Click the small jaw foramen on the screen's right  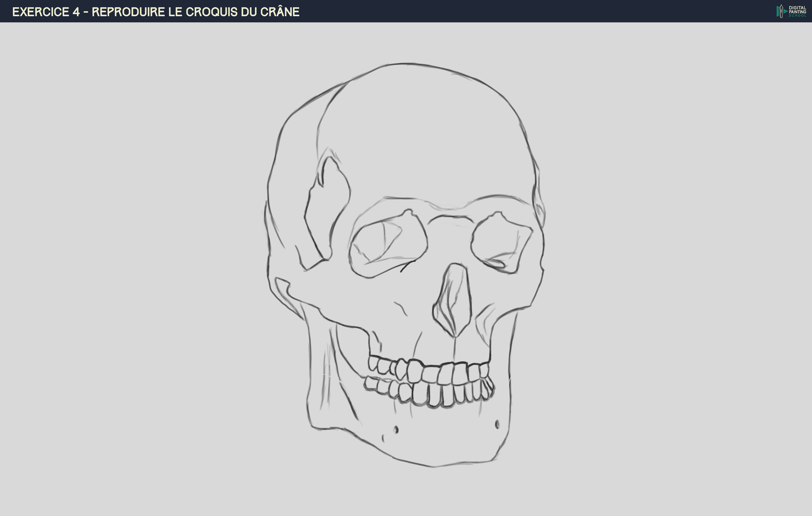coord(497,424)
